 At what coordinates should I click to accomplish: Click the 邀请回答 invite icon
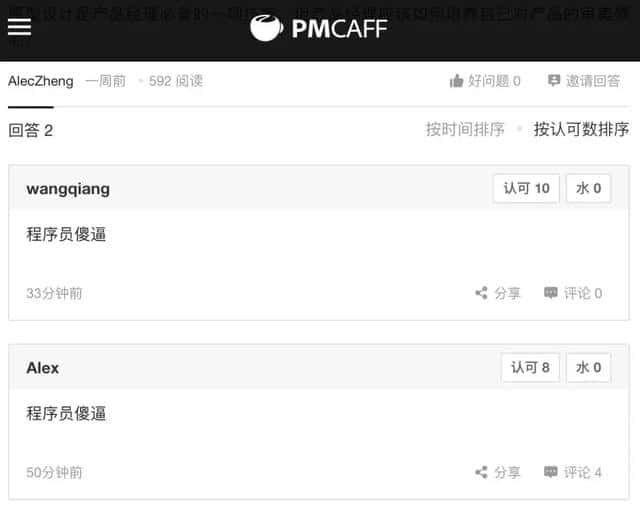pyautogui.click(x=553, y=80)
